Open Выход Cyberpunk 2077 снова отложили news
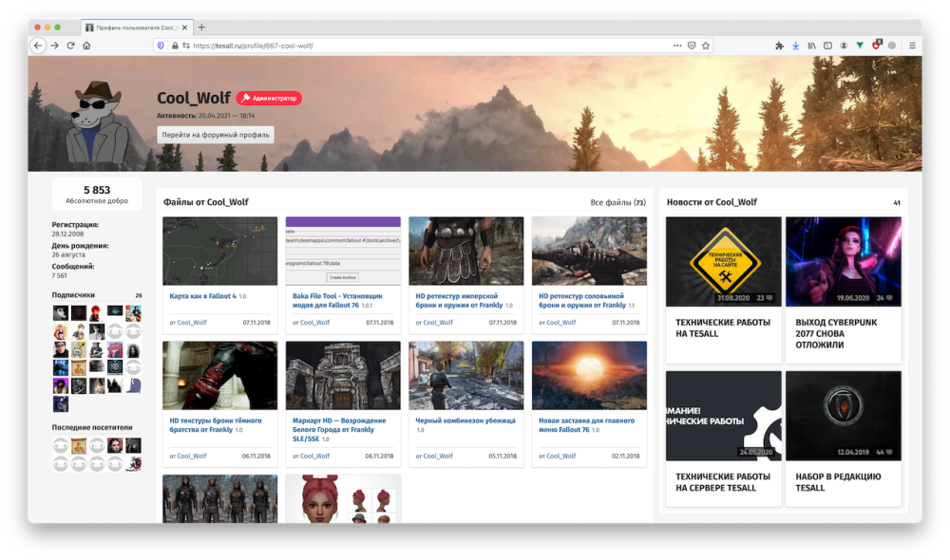 coord(836,333)
